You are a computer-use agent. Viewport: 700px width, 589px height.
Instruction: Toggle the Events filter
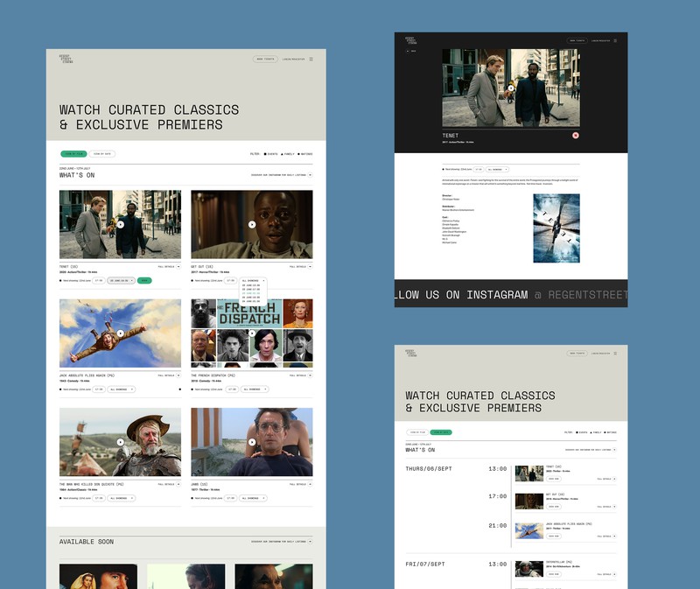coord(272,153)
